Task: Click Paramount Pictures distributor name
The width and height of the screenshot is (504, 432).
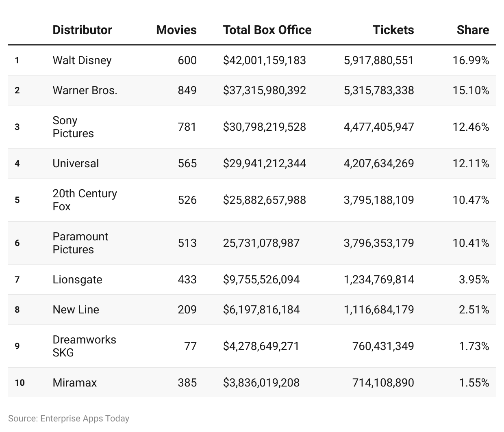Action: pyautogui.click(x=80, y=243)
